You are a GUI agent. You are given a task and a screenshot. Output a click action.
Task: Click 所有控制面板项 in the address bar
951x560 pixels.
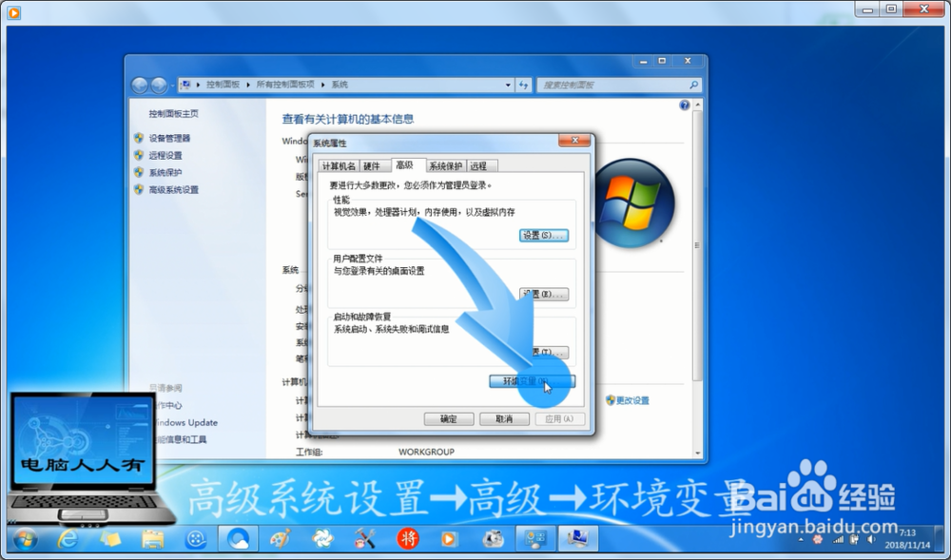click(x=285, y=85)
